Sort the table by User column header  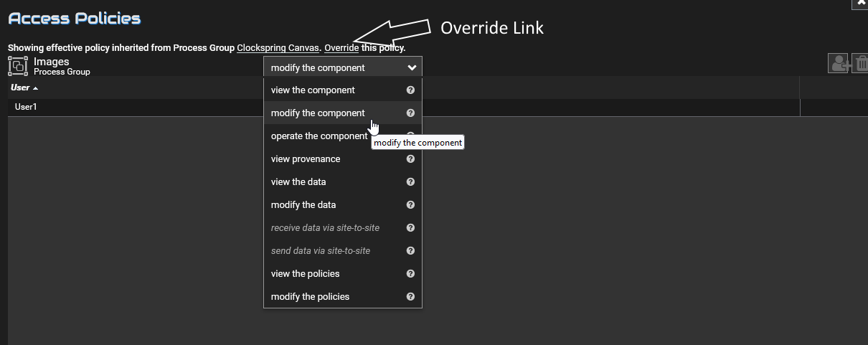click(x=21, y=88)
